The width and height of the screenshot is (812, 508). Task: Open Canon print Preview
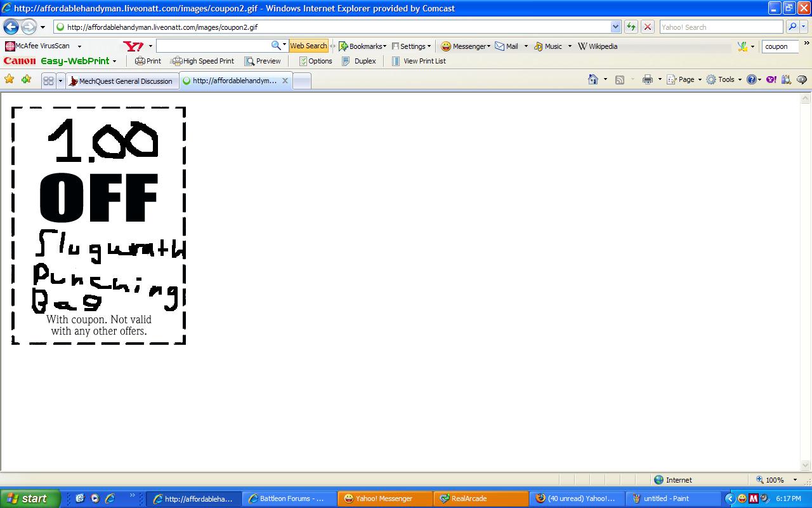(x=263, y=61)
